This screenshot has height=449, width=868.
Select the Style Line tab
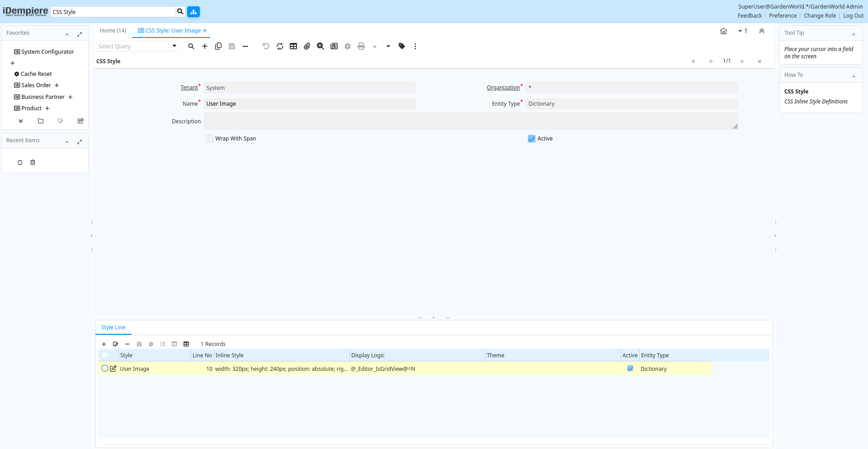[113, 327]
